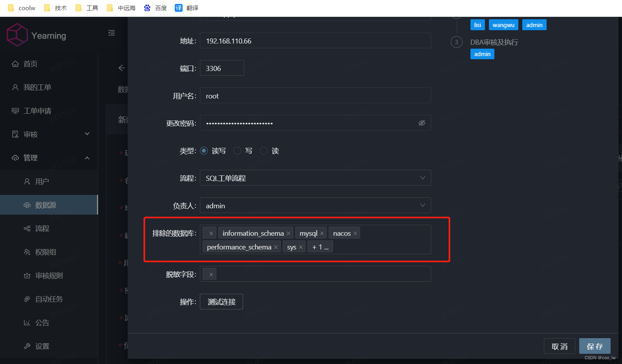Open the 工具 bookmark folder

[87, 8]
